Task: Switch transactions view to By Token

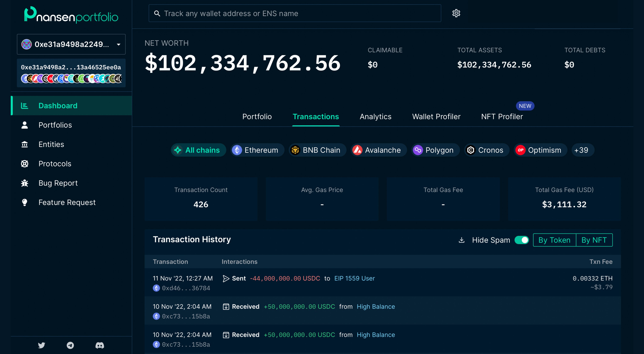Action: pos(554,240)
